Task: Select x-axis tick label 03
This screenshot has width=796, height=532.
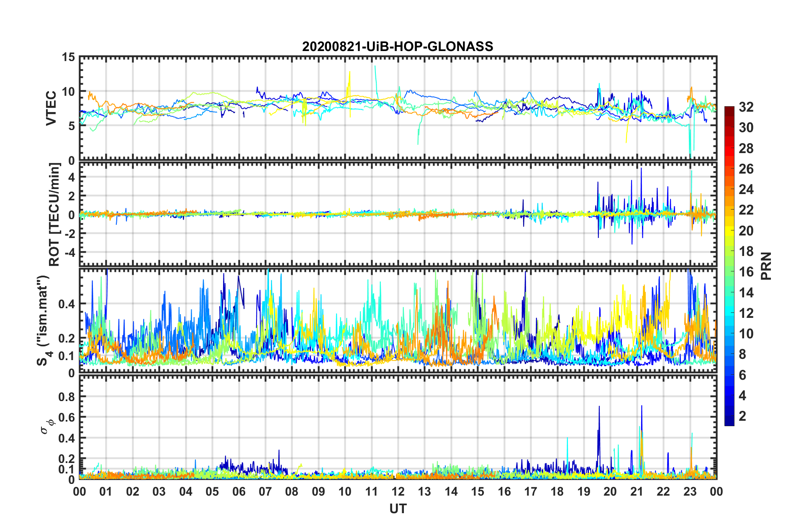Action: pos(159,491)
